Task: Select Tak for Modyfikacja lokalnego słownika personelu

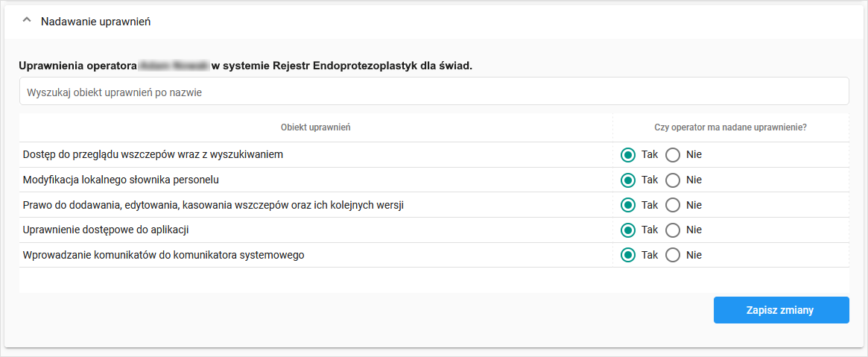Action: point(628,180)
